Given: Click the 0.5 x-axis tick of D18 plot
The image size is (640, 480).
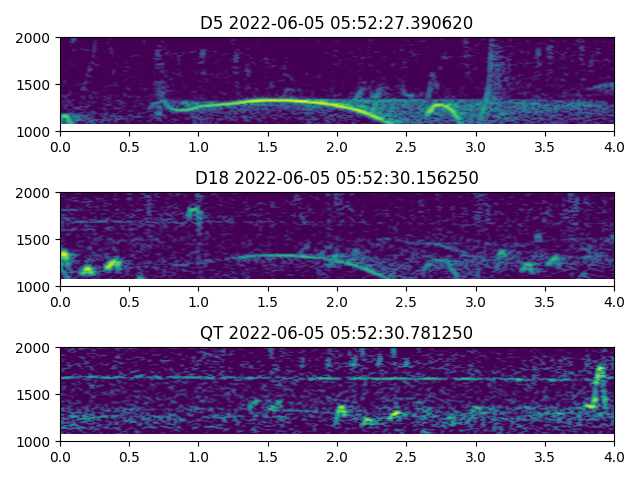Looking at the screenshot, I should [129, 301].
